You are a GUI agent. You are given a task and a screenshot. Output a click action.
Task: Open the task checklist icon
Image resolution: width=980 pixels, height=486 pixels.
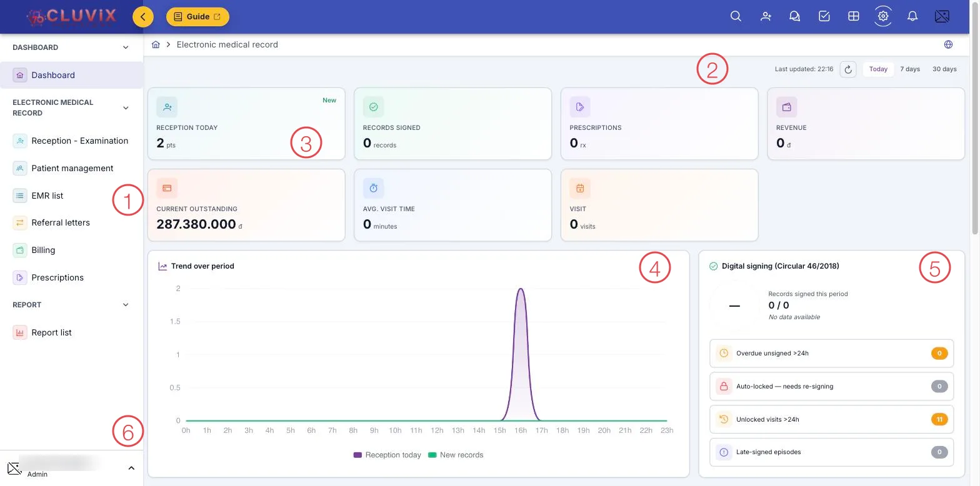point(824,17)
